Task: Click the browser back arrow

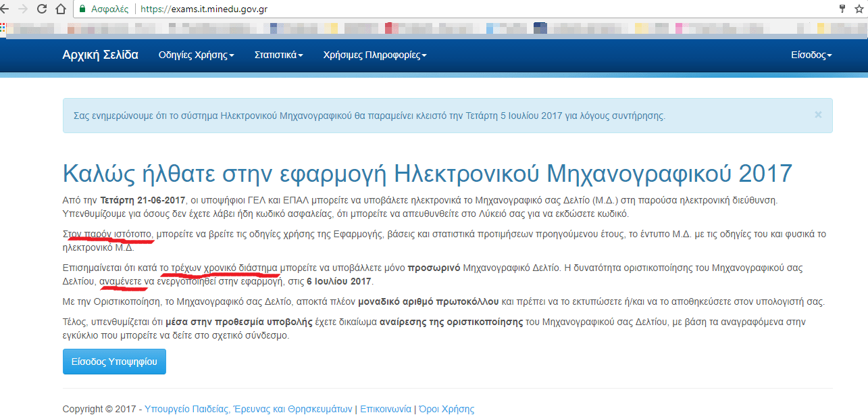Action: [x=3, y=9]
